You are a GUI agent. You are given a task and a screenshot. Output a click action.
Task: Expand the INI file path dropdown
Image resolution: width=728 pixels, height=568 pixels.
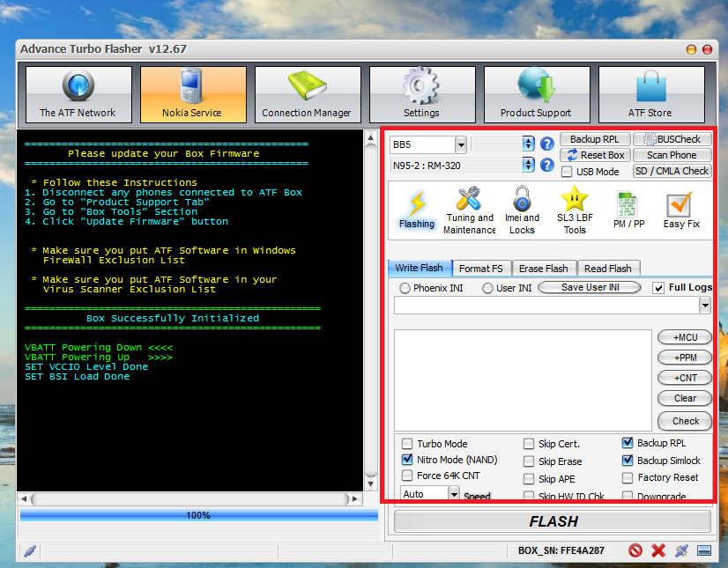(705, 306)
